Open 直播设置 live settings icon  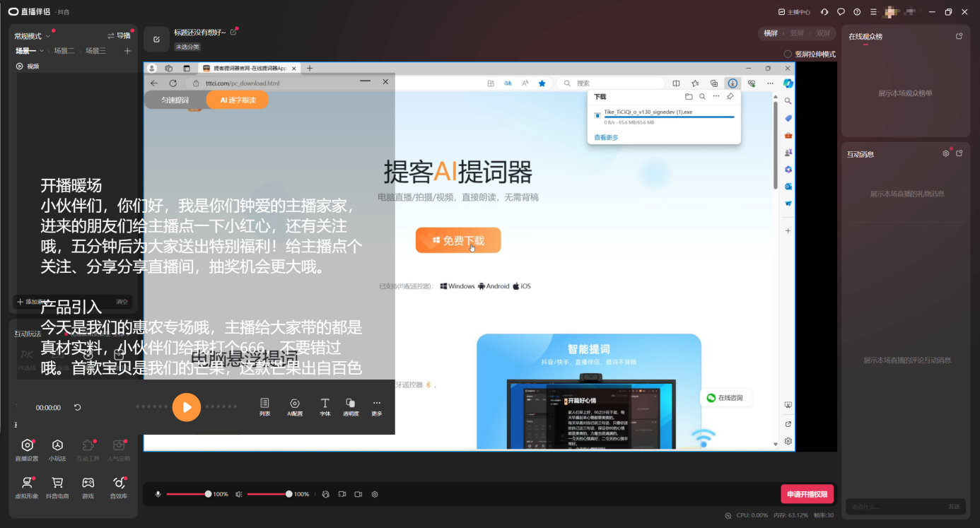pyautogui.click(x=27, y=445)
